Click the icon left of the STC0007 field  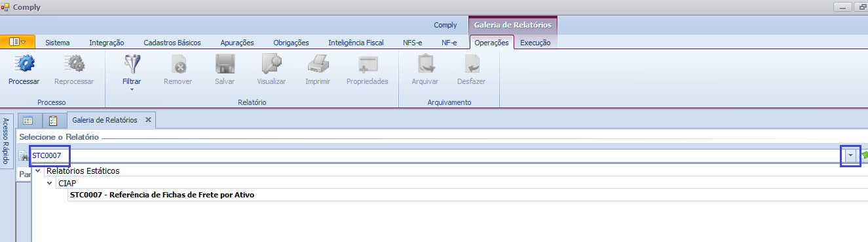click(x=24, y=156)
